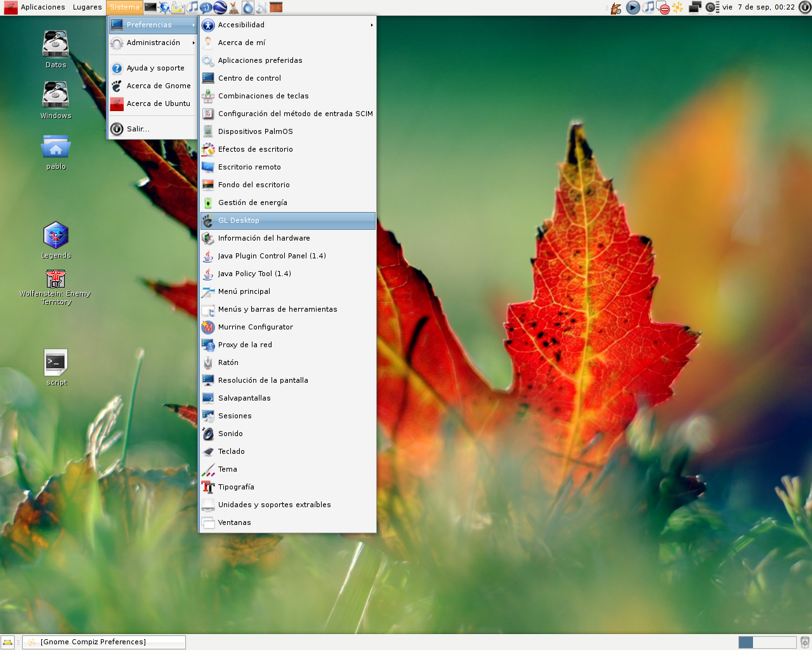Open the trash icon in bottom panel
Image resolution: width=812 pixels, height=650 pixels.
[x=804, y=642]
